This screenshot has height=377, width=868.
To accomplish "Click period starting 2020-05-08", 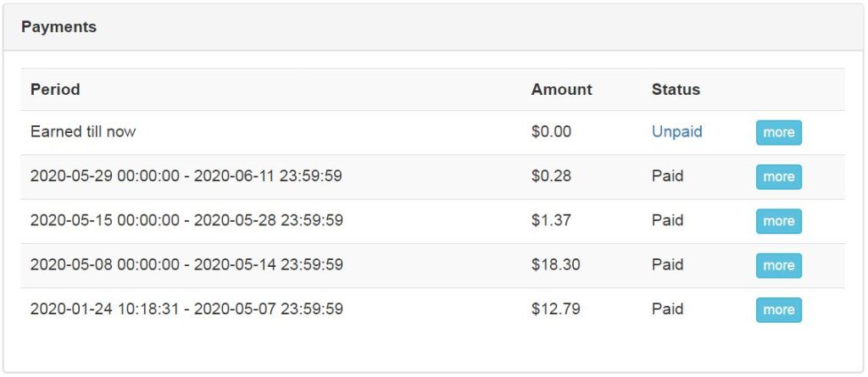I will pos(186,264).
